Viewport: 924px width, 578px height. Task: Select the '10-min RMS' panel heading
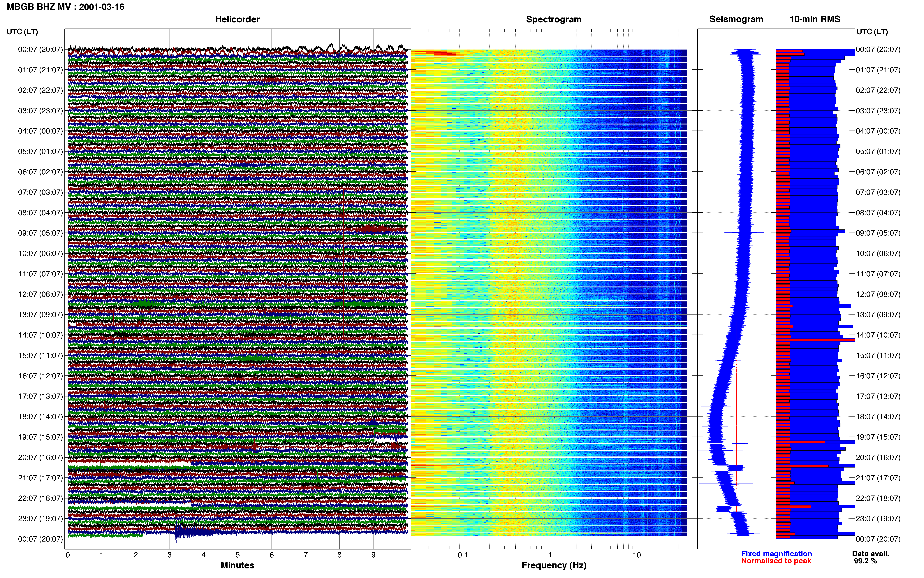[815, 19]
